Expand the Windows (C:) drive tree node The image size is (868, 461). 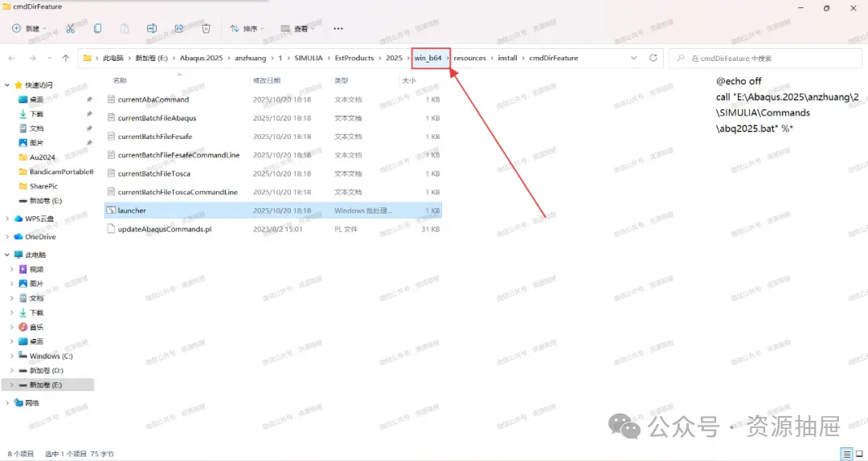click(11, 356)
